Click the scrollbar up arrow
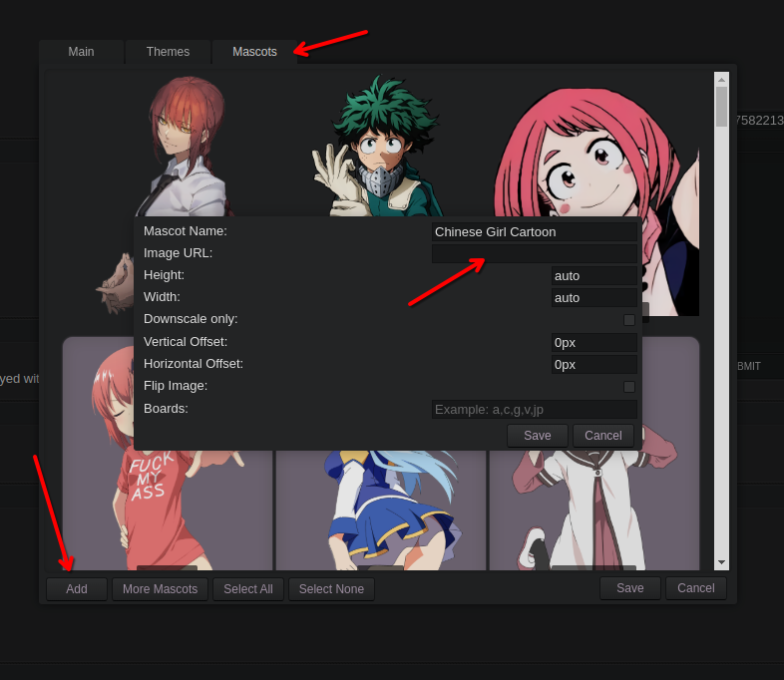This screenshot has height=680, width=784. (721, 79)
